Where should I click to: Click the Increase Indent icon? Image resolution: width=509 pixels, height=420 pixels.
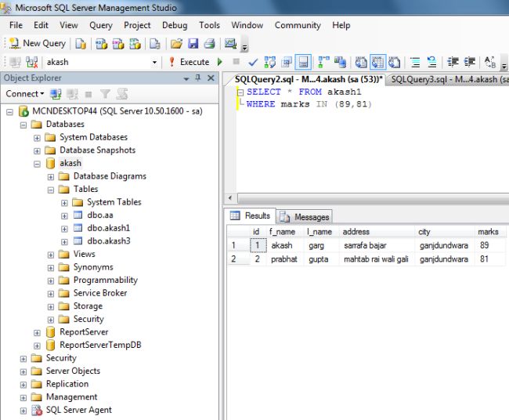(x=470, y=62)
